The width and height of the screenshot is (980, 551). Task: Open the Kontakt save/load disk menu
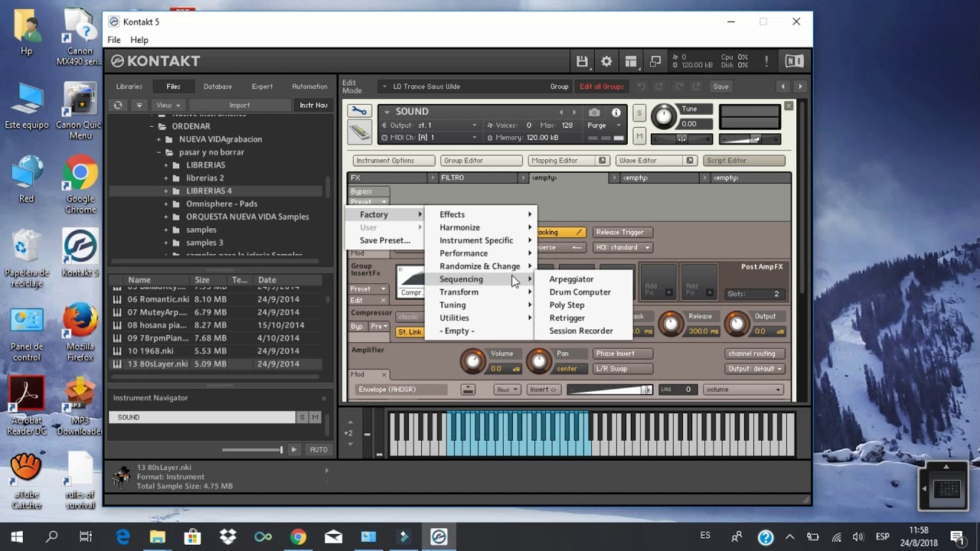[582, 61]
